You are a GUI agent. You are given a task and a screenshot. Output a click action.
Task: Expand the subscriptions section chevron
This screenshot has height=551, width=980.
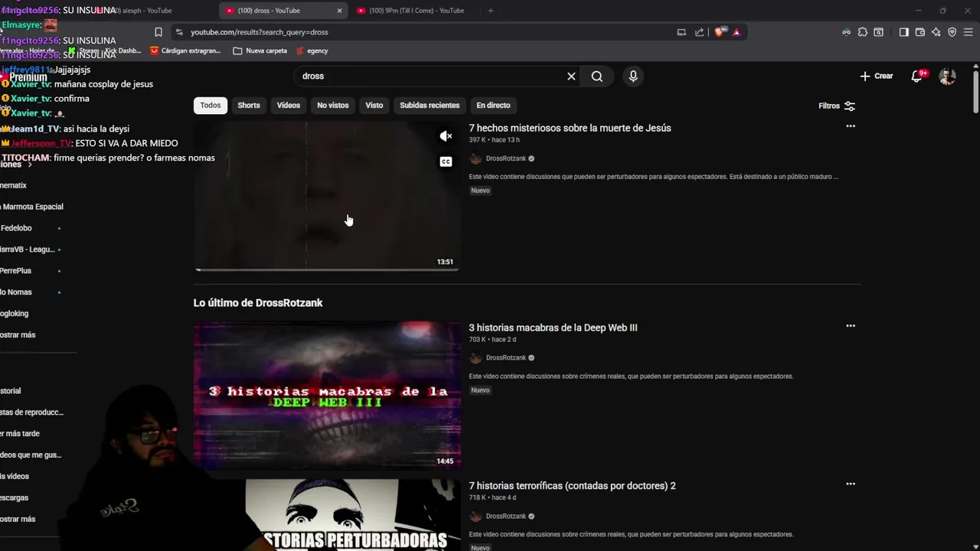click(x=30, y=165)
